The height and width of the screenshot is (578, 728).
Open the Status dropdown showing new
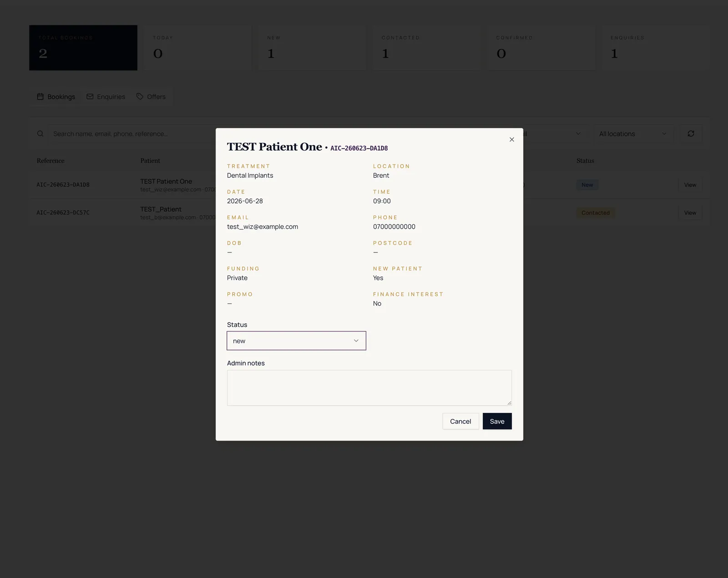pos(296,341)
